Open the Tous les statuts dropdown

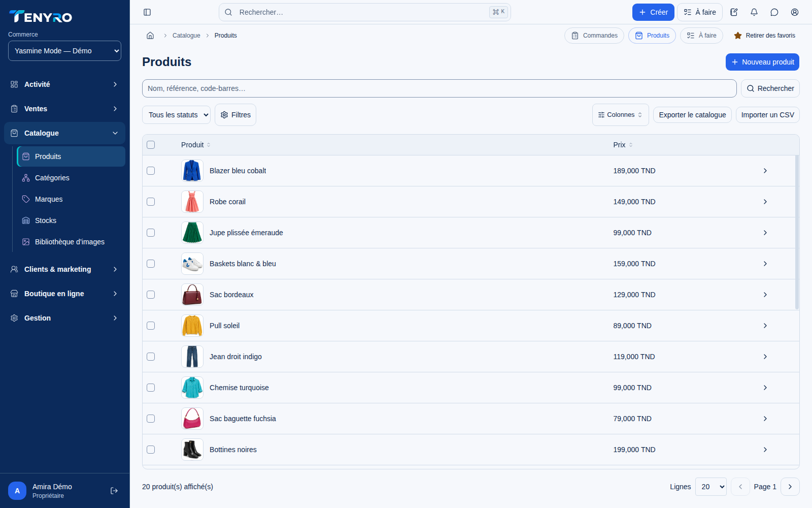pos(176,115)
